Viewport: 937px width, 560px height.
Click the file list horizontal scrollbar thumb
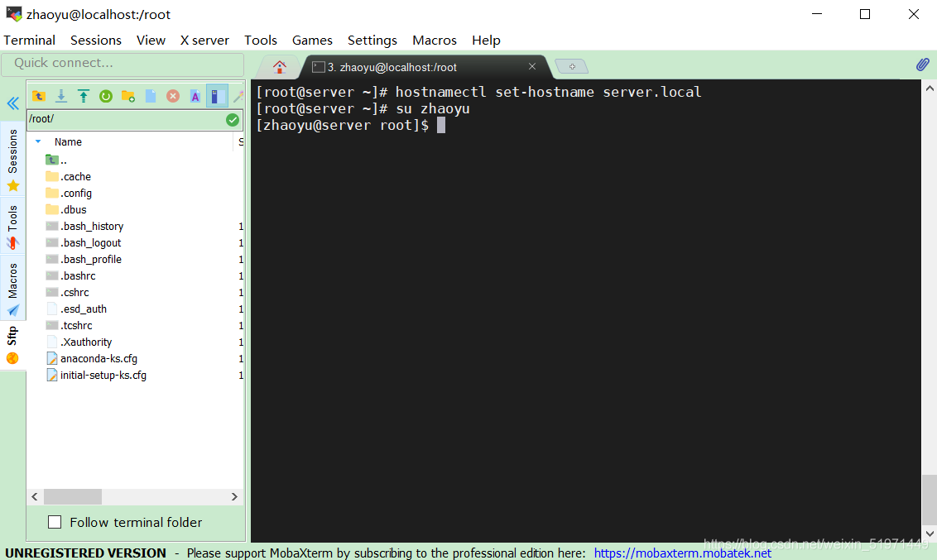click(x=72, y=496)
